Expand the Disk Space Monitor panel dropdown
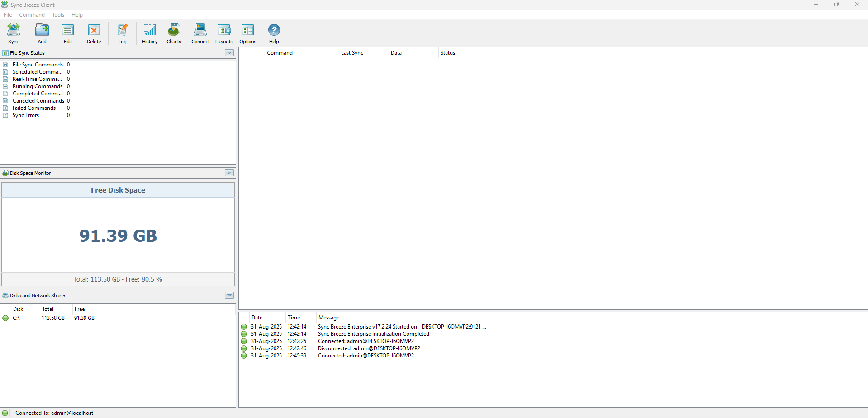This screenshot has width=868, height=418. 229,173
